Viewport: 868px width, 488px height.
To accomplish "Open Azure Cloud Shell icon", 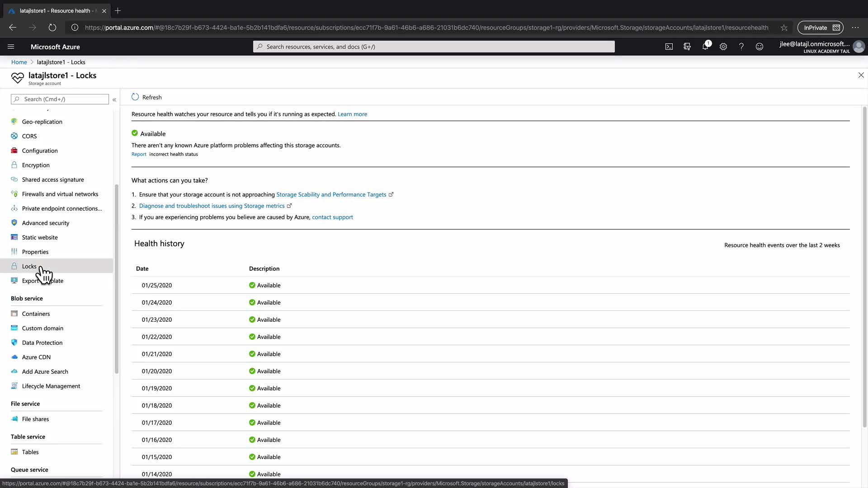I will pyautogui.click(x=669, y=47).
